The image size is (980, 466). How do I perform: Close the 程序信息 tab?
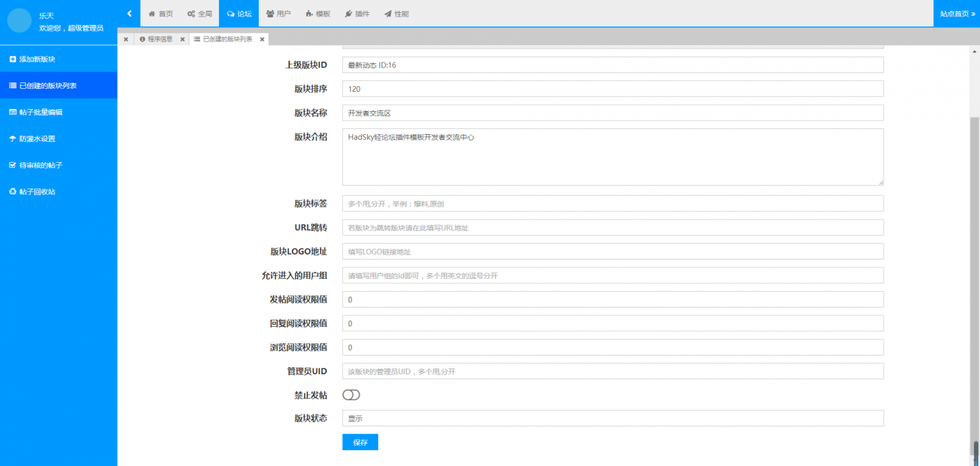(182, 39)
